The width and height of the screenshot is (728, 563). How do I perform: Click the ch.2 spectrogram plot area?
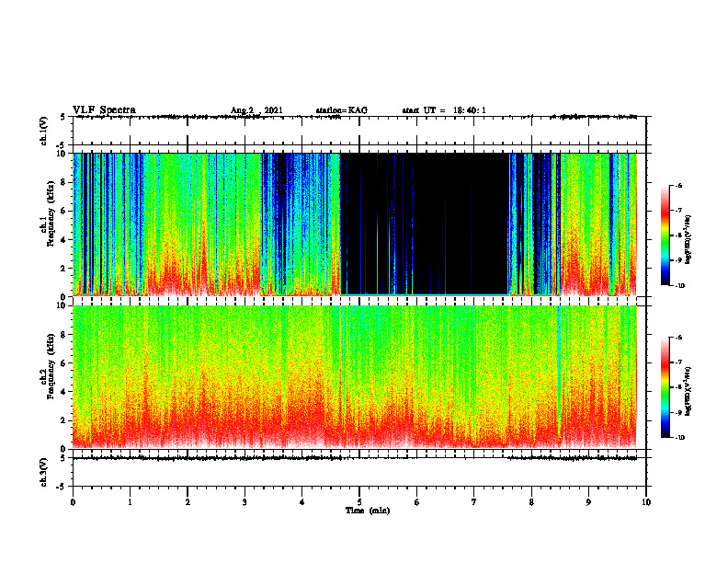(x=354, y=377)
